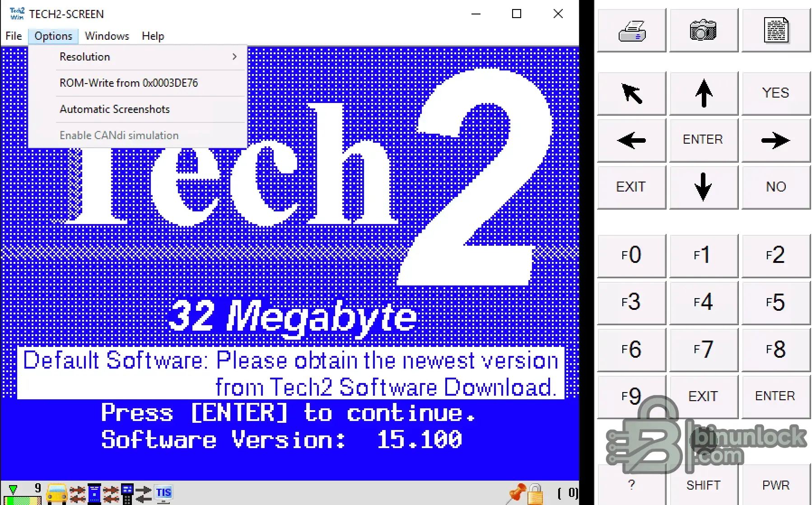The height and width of the screenshot is (505, 812).
Task: Click the F1 function key
Action: coord(704,256)
